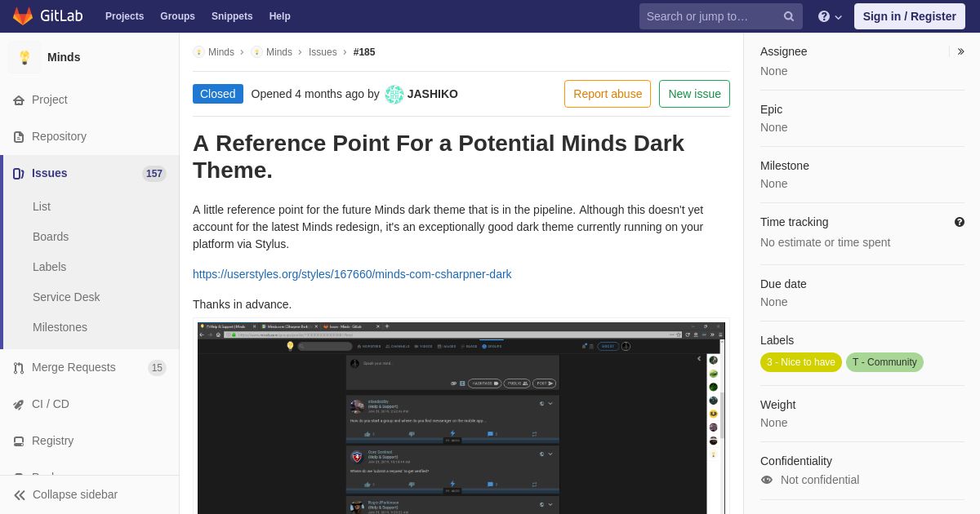
Task: Click the Sign in / Register button
Action: pyautogui.click(x=910, y=16)
